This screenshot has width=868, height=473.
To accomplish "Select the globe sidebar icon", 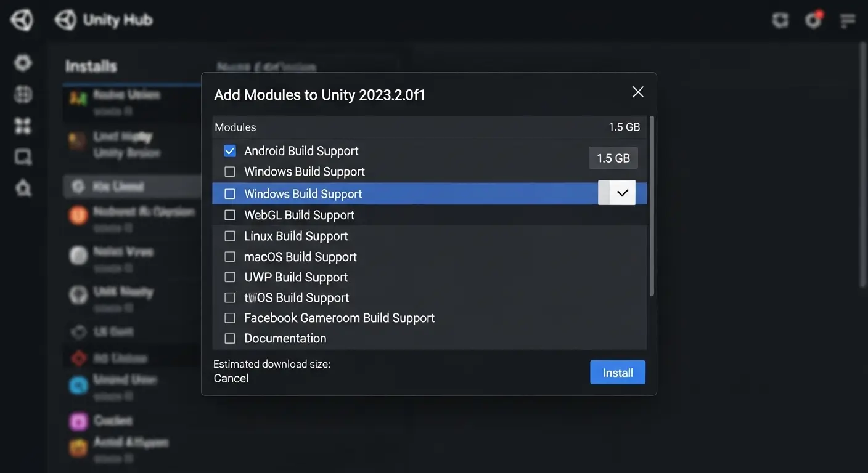I will click(x=22, y=94).
